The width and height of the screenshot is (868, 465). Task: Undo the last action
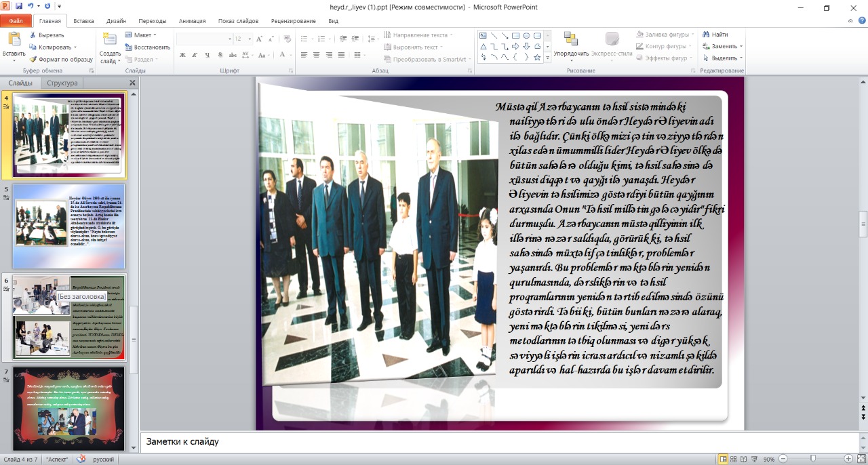(x=30, y=6)
